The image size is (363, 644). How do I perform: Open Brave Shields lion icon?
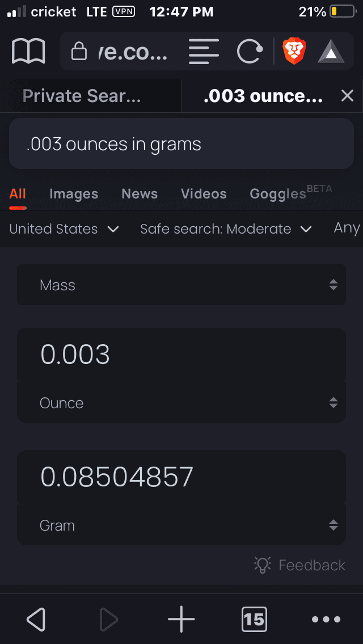pos(294,52)
